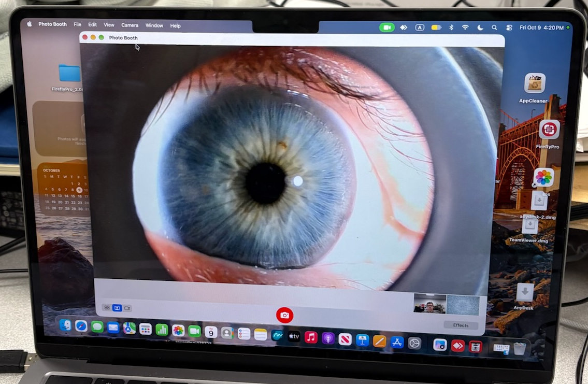Switch to movie clip recording mode
588x384 pixels.
(x=127, y=308)
